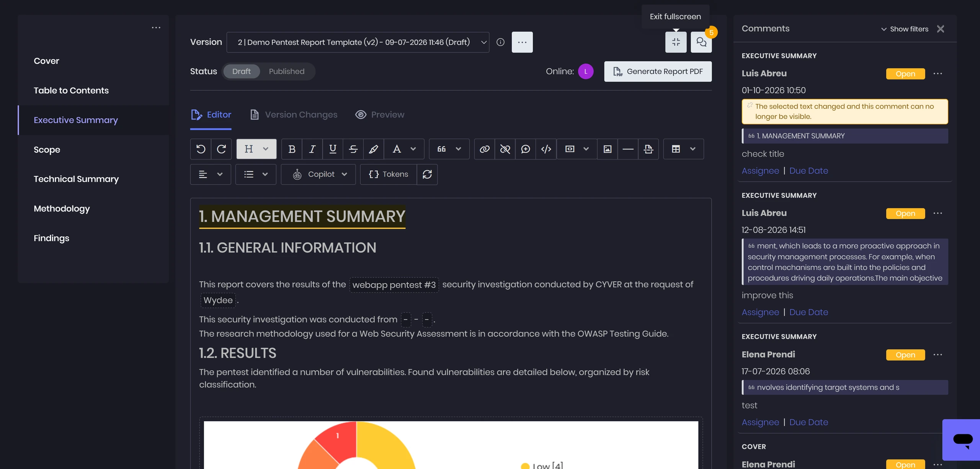Expand the block quote dropdown
The image size is (980, 469).
pos(449,149)
